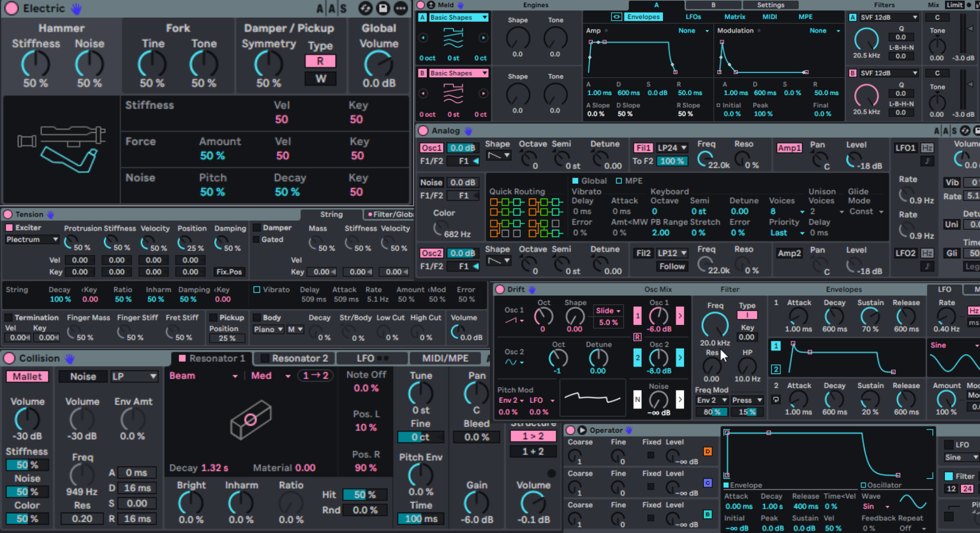Screen dimensions: 980x533
Task: Open the Tension Plectrum exciter dropdown
Action: coord(32,239)
